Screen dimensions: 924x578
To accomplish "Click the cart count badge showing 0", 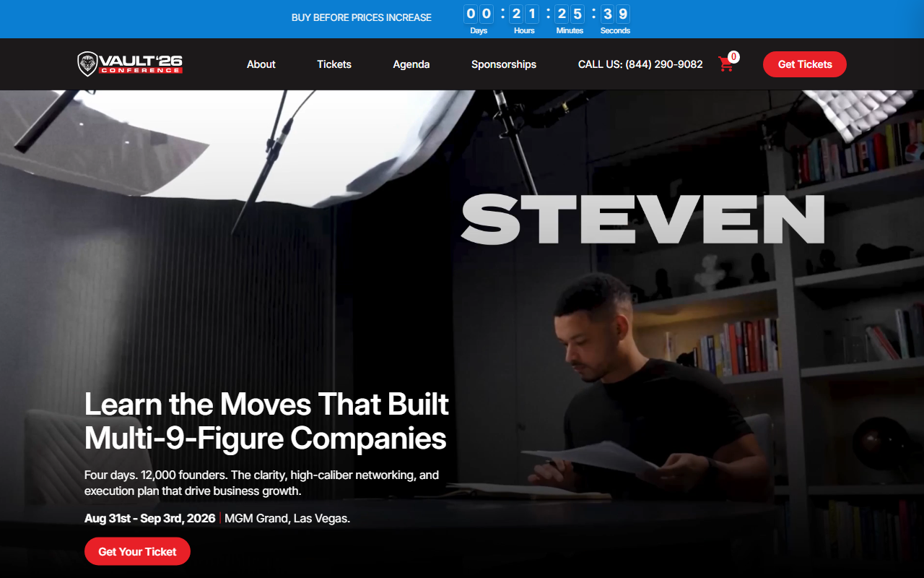I will (733, 56).
